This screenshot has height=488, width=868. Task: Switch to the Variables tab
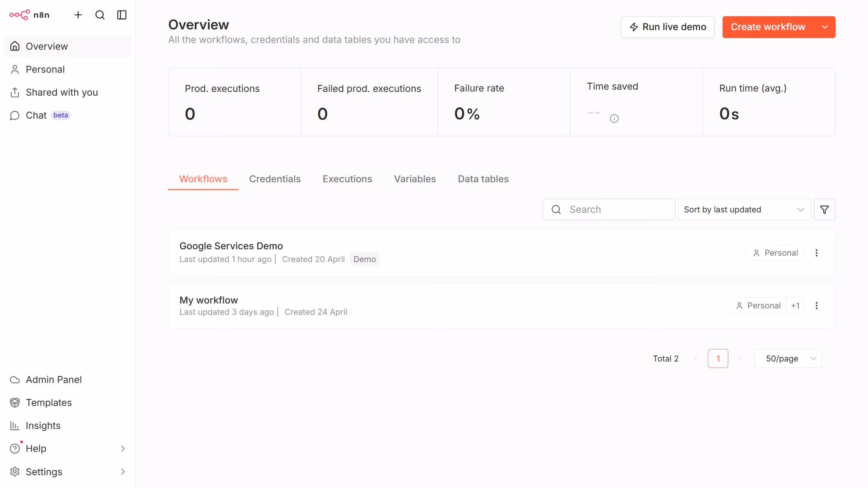coord(415,179)
